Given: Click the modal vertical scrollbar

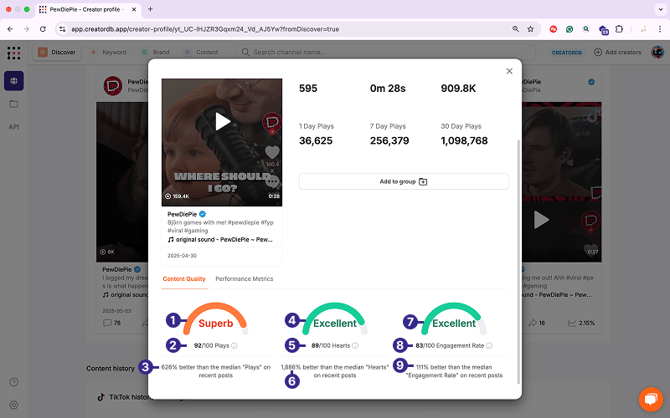Looking at the screenshot, I should pos(519,262).
